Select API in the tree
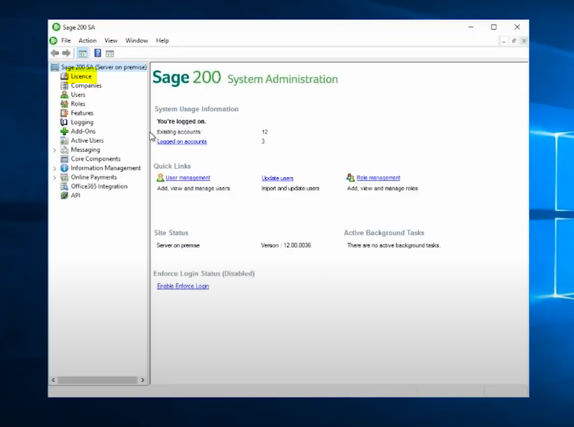This screenshot has width=574, height=427. pyautogui.click(x=75, y=196)
